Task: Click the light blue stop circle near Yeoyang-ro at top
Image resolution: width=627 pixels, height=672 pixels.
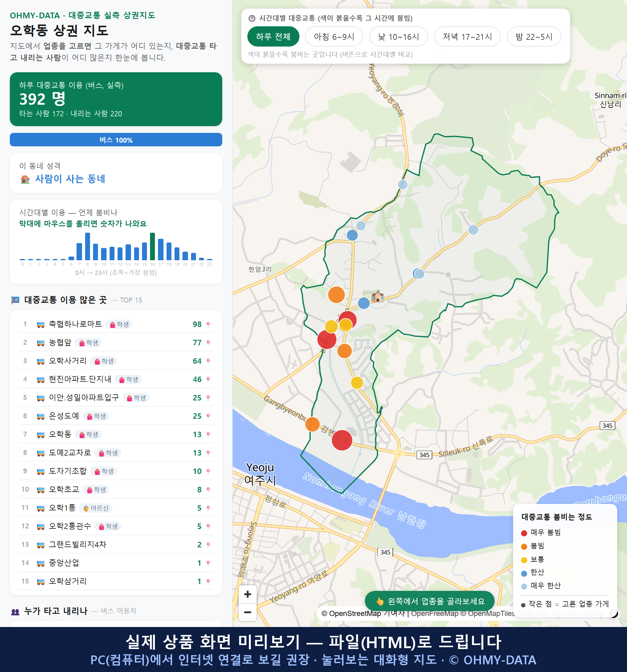Action: tap(403, 185)
